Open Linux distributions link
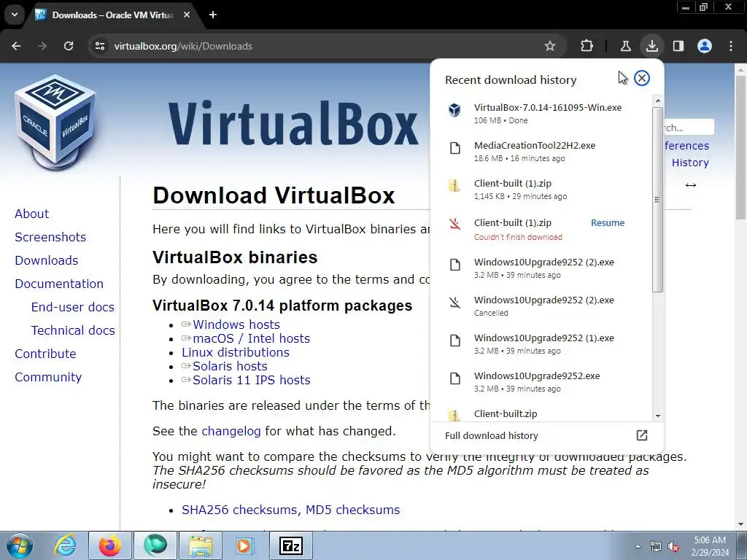Screen dimensions: 747x560 [236, 352]
